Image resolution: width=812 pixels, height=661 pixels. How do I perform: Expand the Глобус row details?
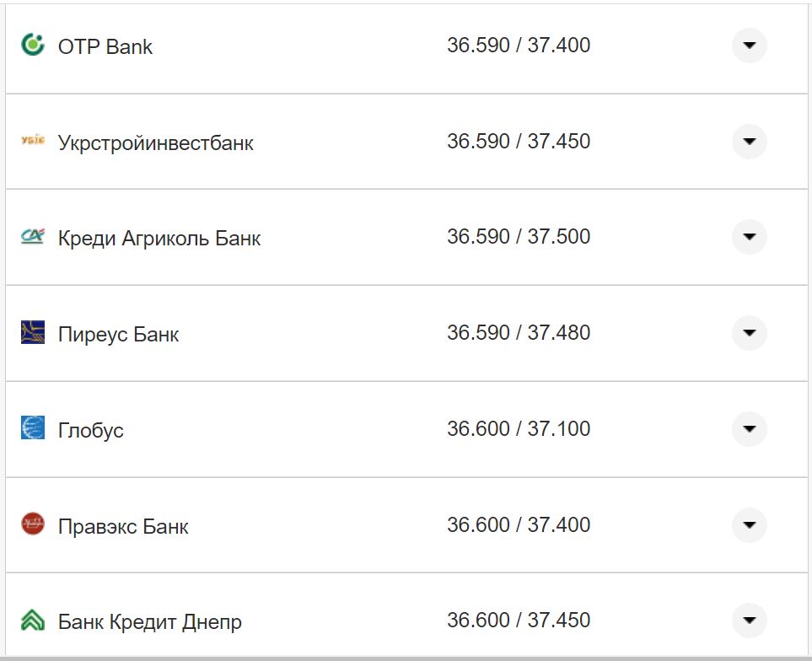coord(749,428)
